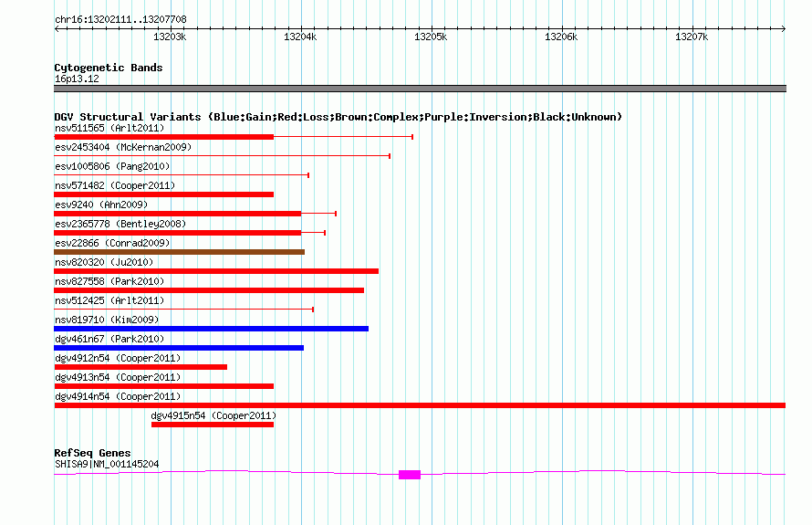Image resolution: width=812 pixels, height=525 pixels.
Task: Open the esv2365778 (Bentley2008) variant label
Action: tap(120, 224)
